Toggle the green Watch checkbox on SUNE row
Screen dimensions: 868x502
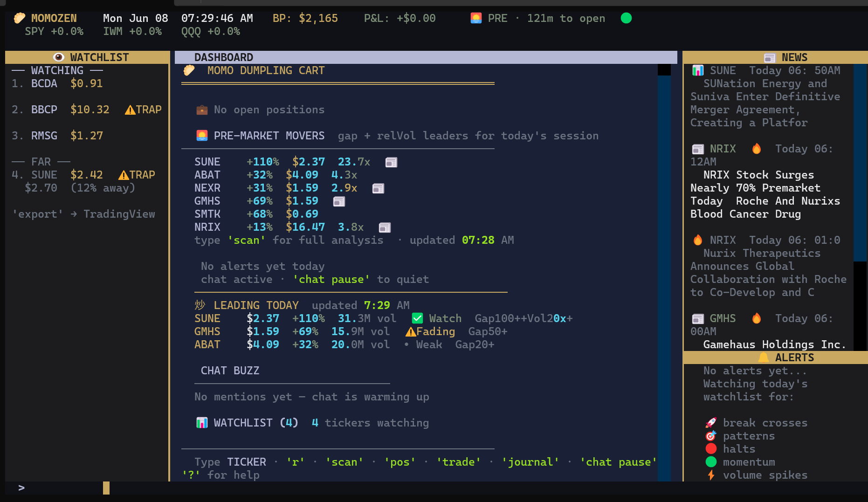point(417,318)
